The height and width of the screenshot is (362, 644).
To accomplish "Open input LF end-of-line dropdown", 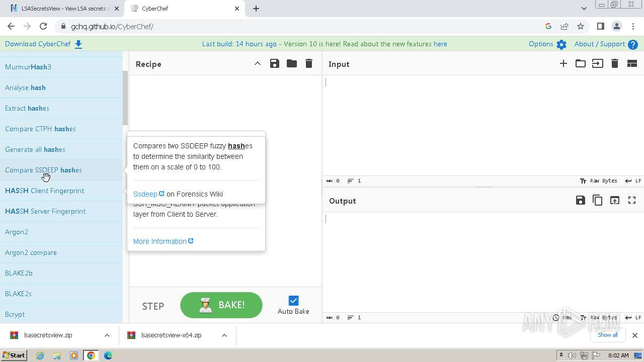I will tap(633, 180).
